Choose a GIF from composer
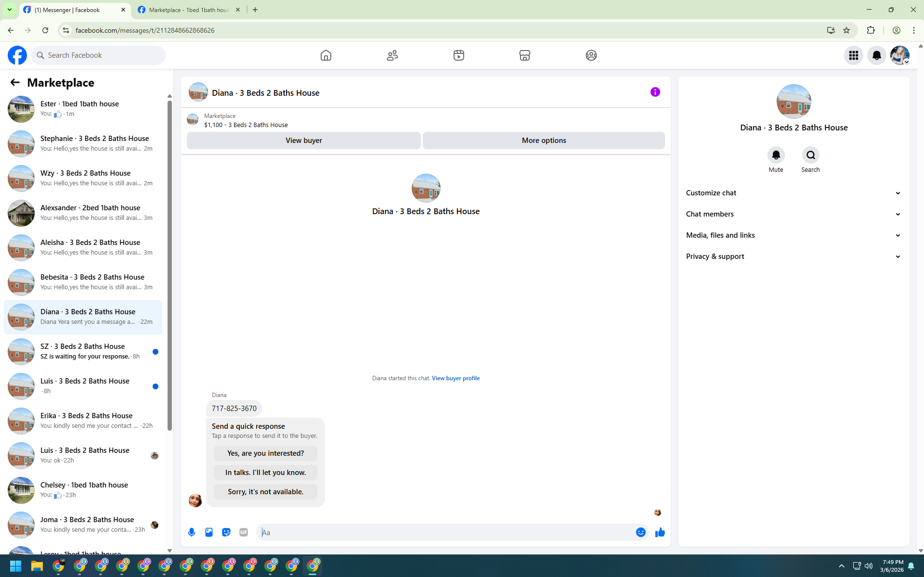Screen dimensions: 924x577 tap(244, 532)
